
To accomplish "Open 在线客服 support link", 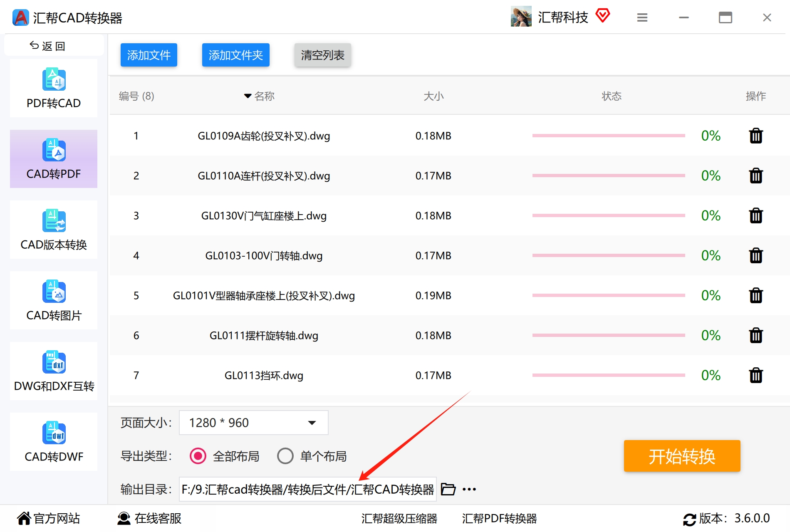I will [x=149, y=518].
